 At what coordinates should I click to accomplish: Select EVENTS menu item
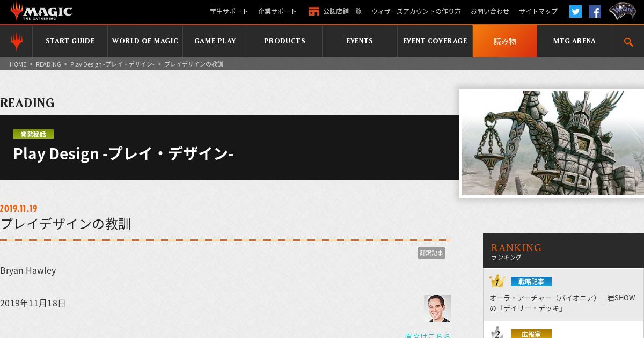pos(360,41)
